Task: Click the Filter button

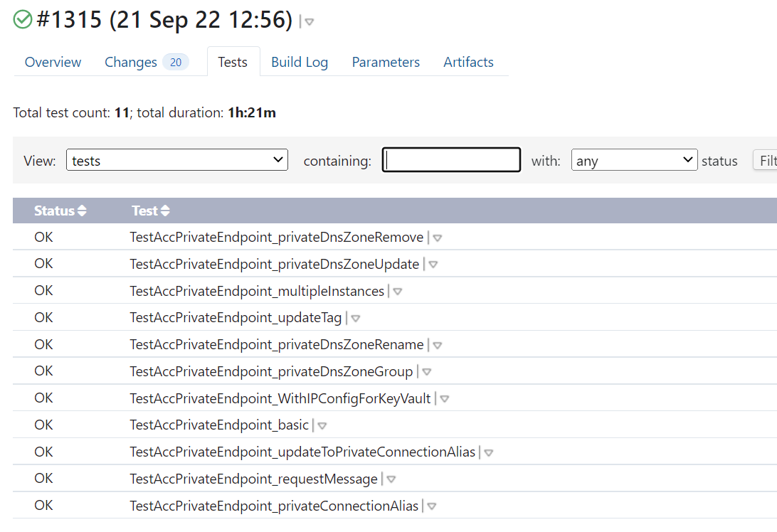Action: [x=766, y=160]
